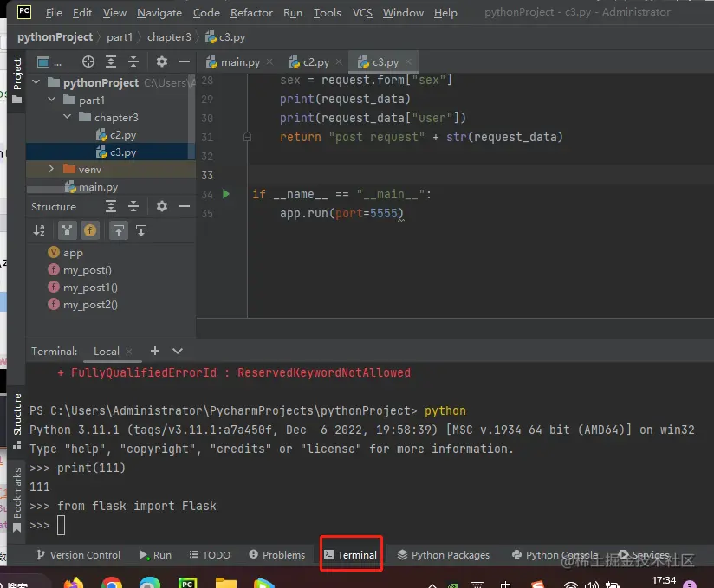Open the Tools menu
This screenshot has width=714, height=588.
pyautogui.click(x=327, y=13)
